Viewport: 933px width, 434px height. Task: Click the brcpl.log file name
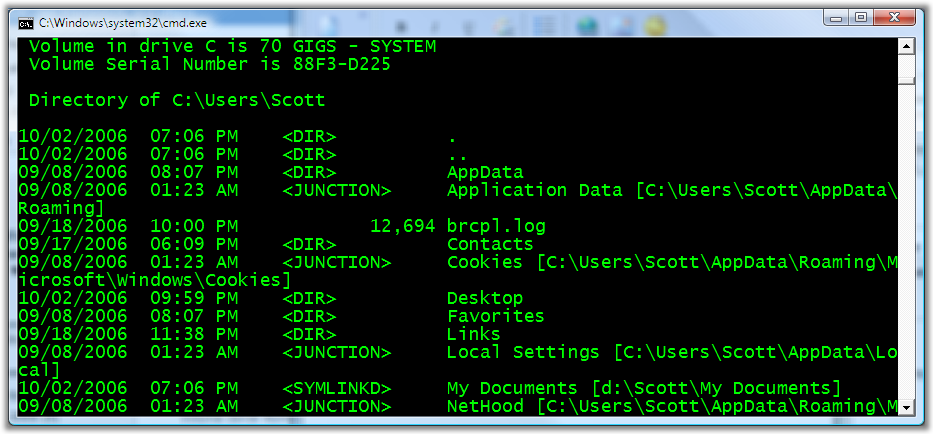pos(496,226)
